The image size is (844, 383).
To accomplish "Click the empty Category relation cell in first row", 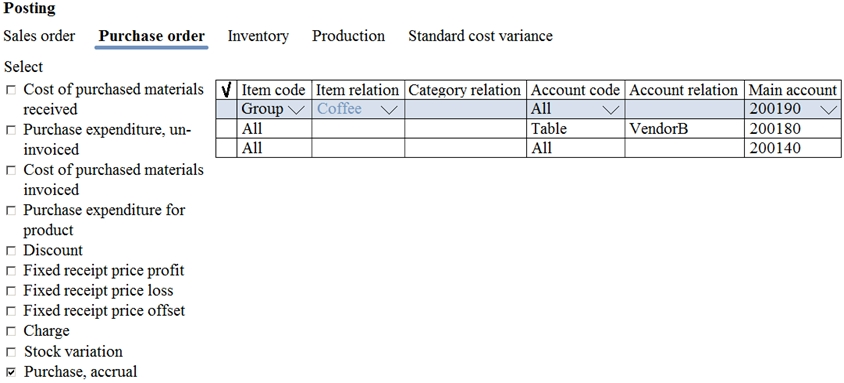I will [x=465, y=109].
